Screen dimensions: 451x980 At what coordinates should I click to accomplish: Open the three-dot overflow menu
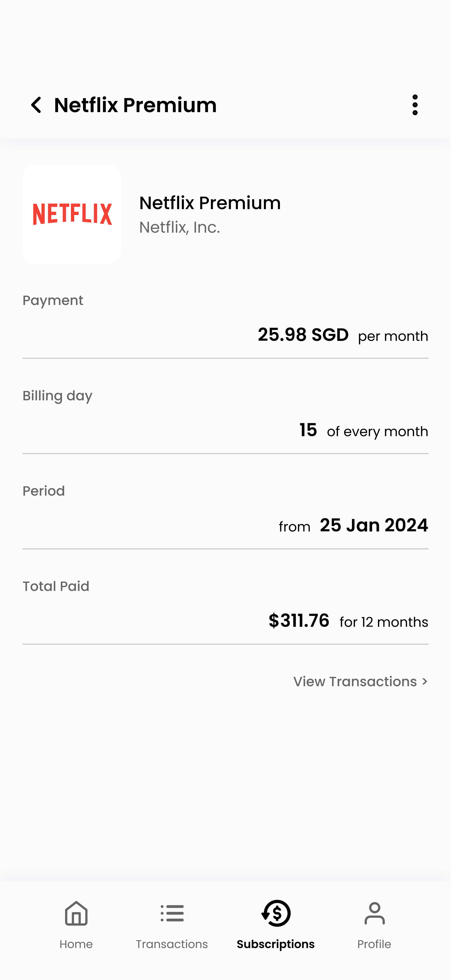(415, 105)
